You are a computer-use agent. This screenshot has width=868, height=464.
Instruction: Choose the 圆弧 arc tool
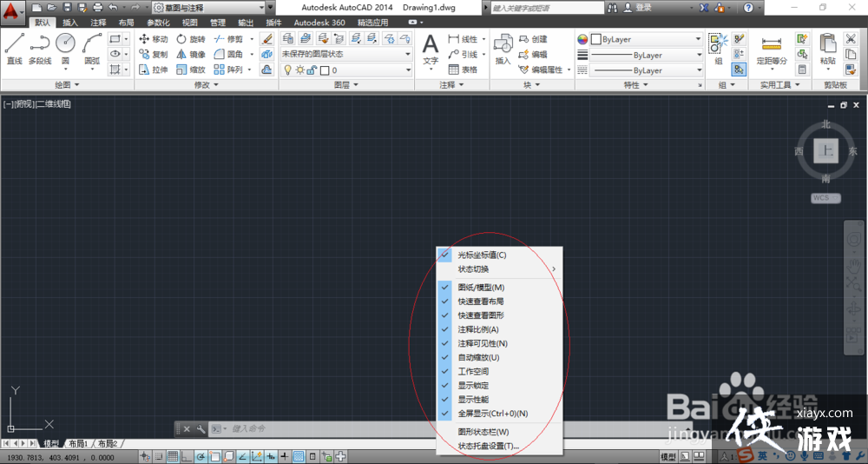pos(92,49)
